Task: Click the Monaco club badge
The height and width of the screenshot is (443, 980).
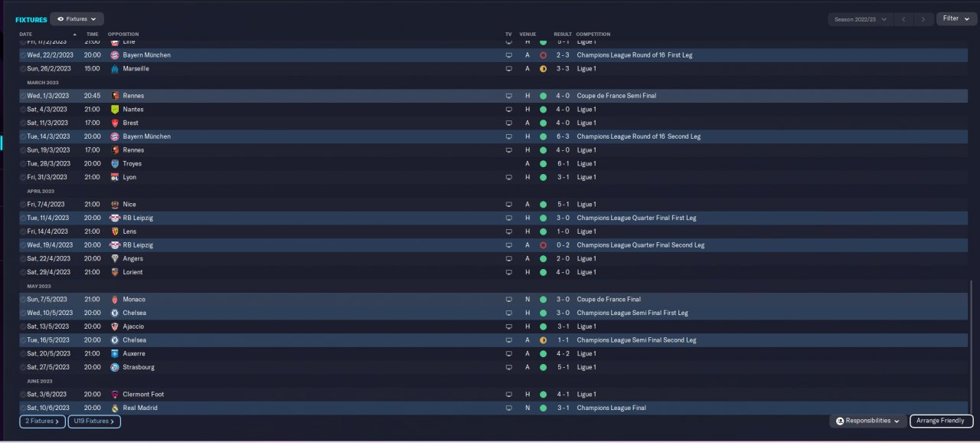Action: click(115, 300)
